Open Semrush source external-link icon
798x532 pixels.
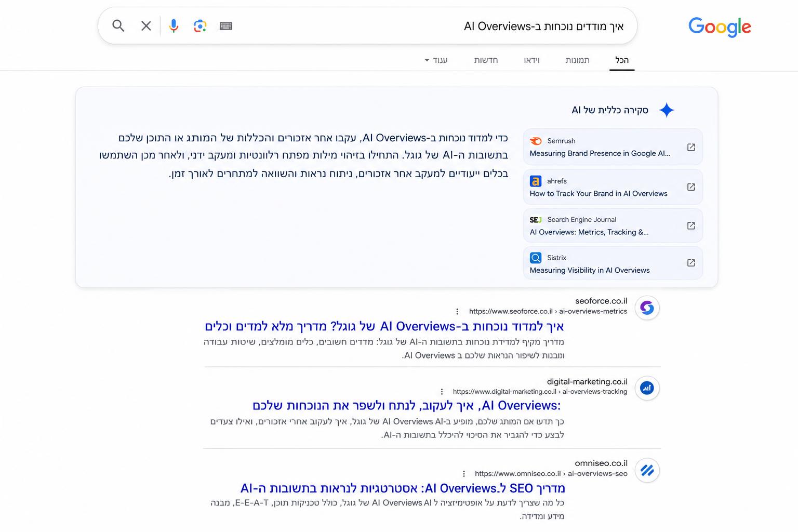tap(691, 147)
